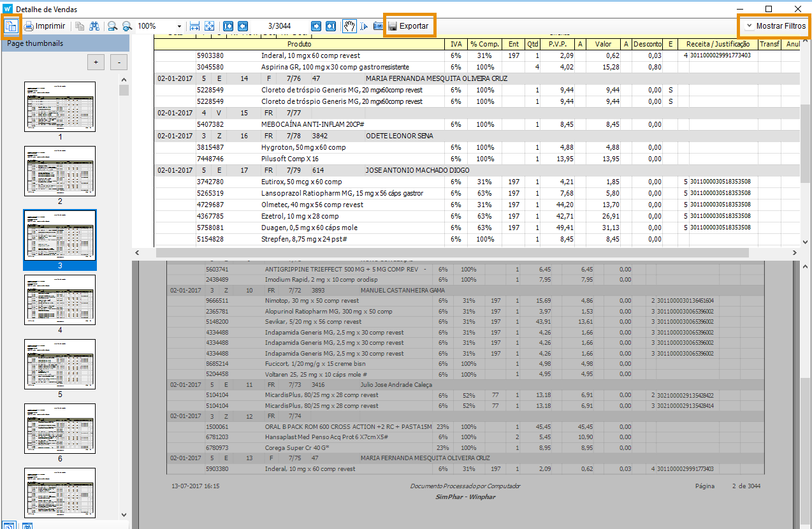
Task: Click the fit to width icon
Action: pos(195,26)
